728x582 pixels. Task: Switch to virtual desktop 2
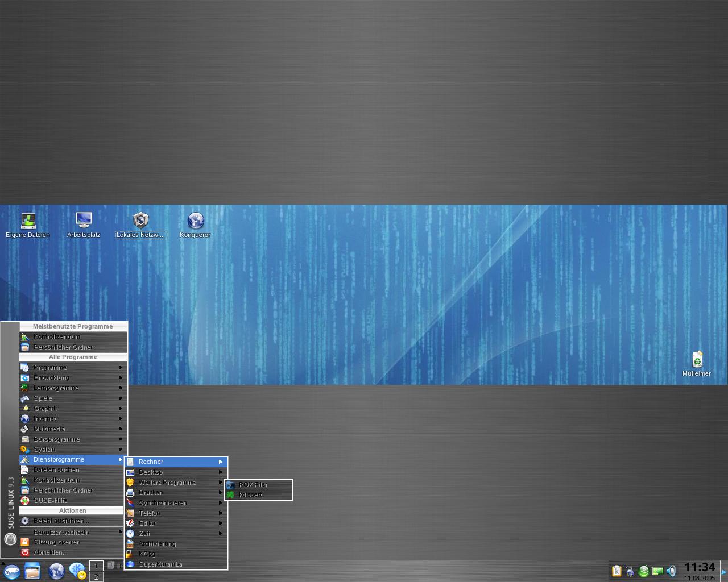coord(96,576)
